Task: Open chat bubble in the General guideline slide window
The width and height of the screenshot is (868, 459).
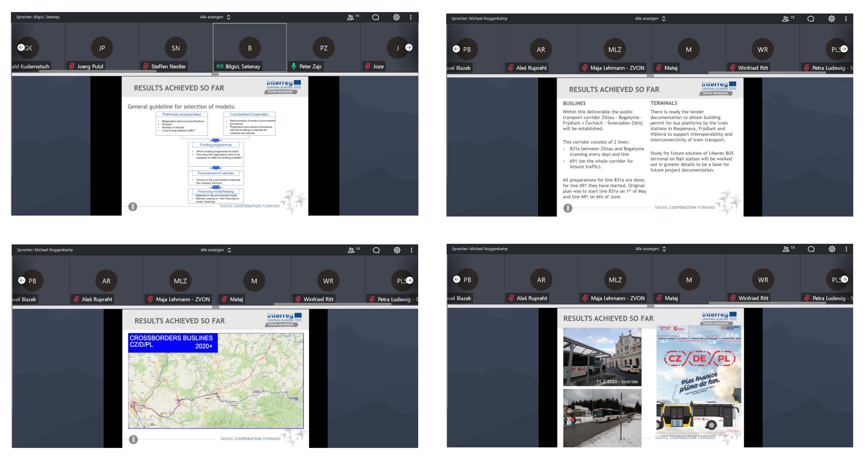Action: pos(375,17)
